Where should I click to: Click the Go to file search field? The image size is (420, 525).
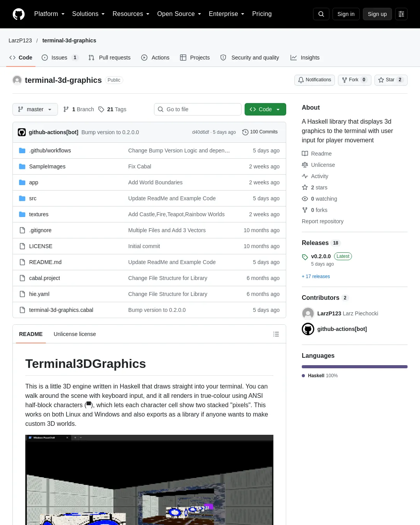pos(198,109)
